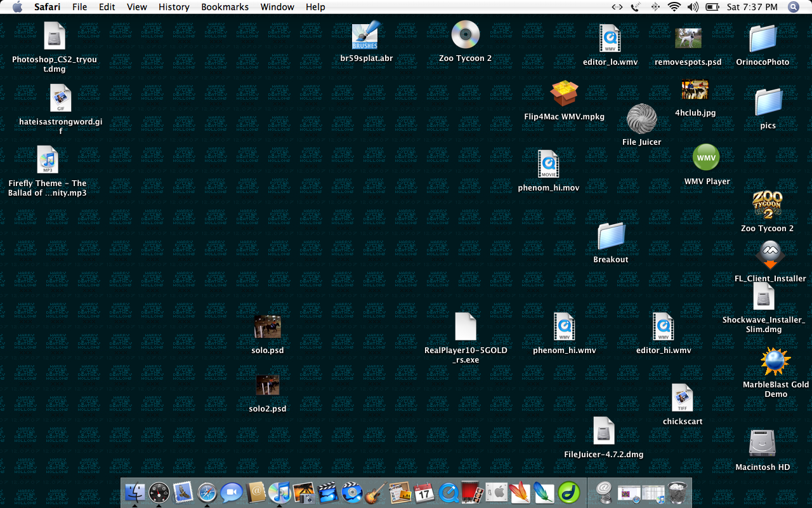Open the Bluetooth status menu
This screenshot has height=508, width=812.
[x=655, y=7]
